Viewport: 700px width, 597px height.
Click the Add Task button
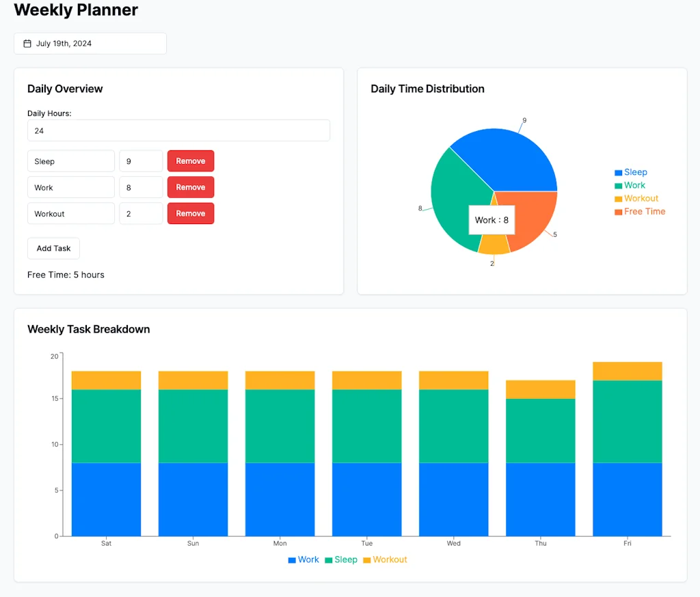[53, 248]
